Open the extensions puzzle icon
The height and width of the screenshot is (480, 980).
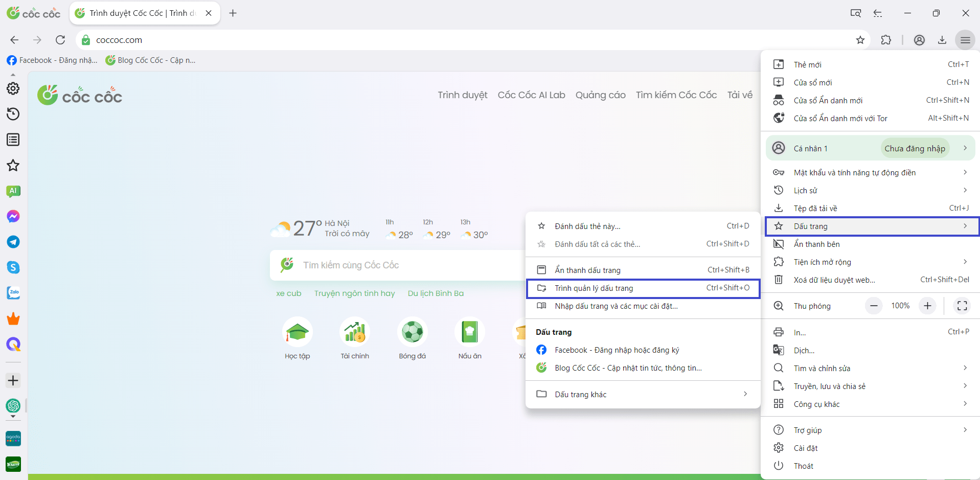[x=886, y=40]
